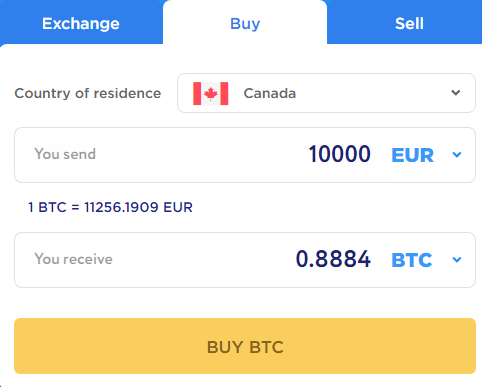Expand the EUR currency chevron arrow
This screenshot has height=387, width=482.
[457, 155]
